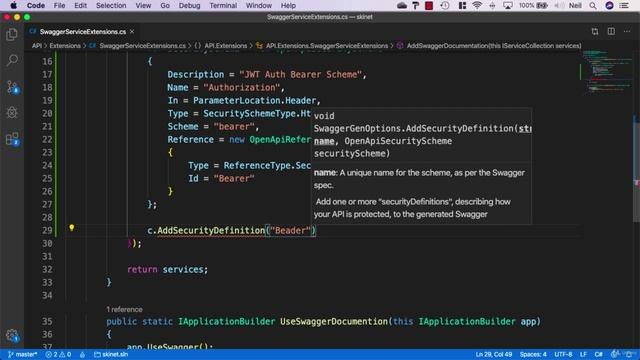Open the Debug menu
This screenshot has width=640, height=360.
(189, 5)
